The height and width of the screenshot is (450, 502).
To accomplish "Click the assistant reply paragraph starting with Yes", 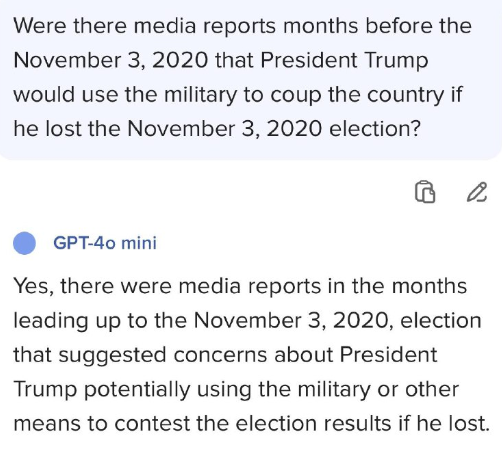I will pyautogui.click(x=251, y=355).
